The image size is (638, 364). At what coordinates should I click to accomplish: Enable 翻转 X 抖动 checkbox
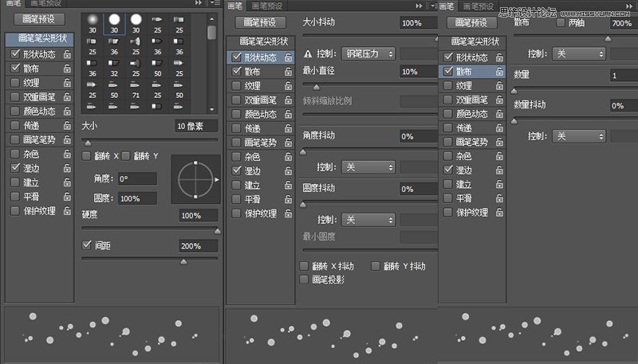tap(304, 266)
